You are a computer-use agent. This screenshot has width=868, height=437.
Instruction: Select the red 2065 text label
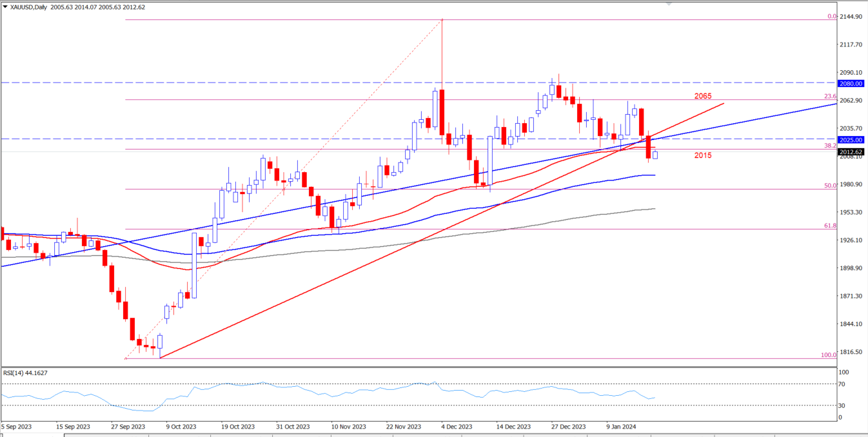703,96
